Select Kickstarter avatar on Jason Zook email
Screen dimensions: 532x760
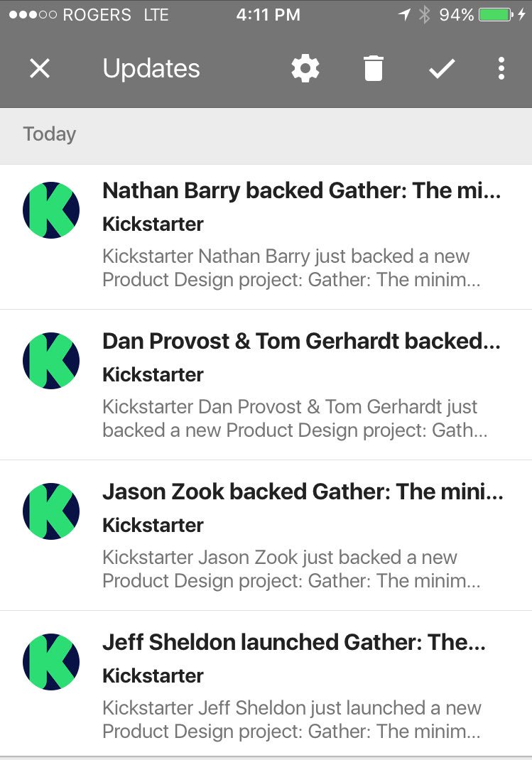51,511
